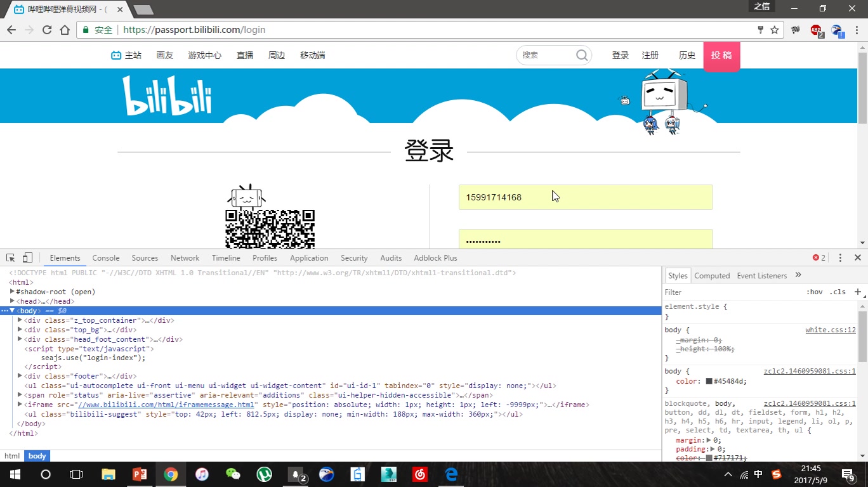
Task: Close the DevTools panel
Action: pos(857,257)
